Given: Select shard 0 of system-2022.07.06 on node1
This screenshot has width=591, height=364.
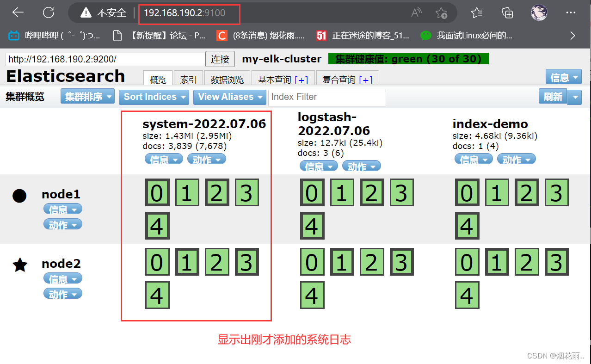Looking at the screenshot, I should click(157, 192).
